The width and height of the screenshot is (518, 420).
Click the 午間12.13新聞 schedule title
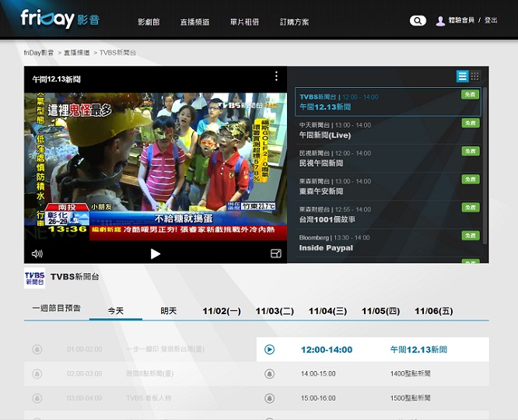coord(418,350)
